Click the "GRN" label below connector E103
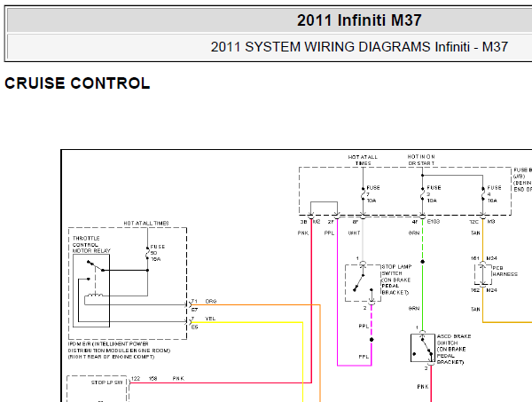This screenshot has height=402, width=532. point(414,233)
